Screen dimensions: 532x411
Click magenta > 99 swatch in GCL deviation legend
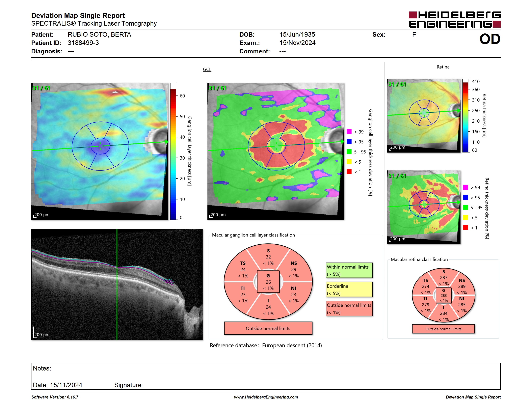pyautogui.click(x=349, y=132)
